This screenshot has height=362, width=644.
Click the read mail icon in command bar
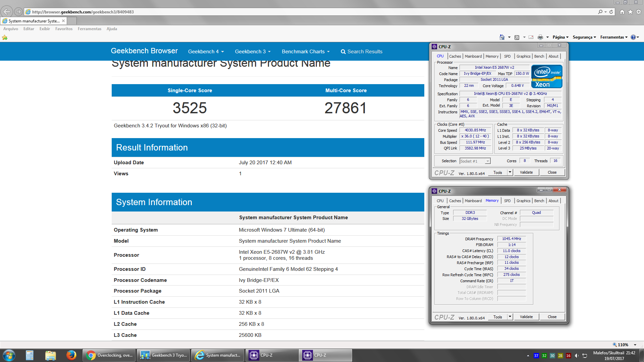(x=531, y=37)
